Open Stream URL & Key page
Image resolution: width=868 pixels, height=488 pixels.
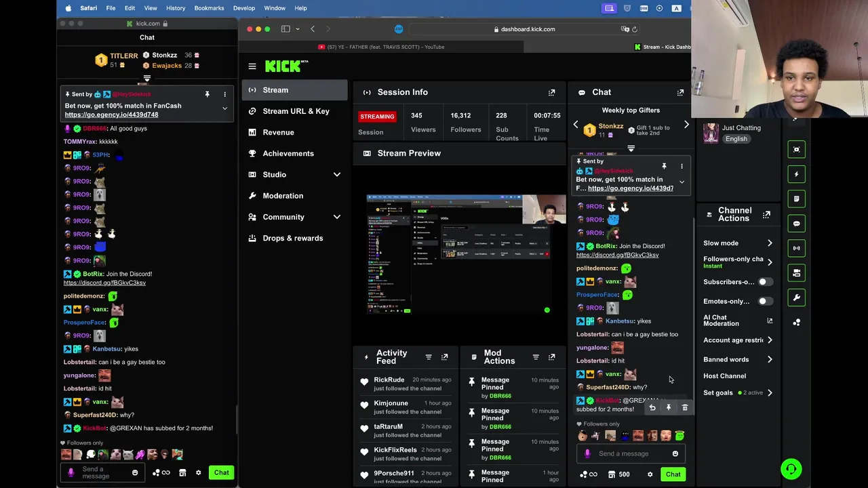[294, 111]
